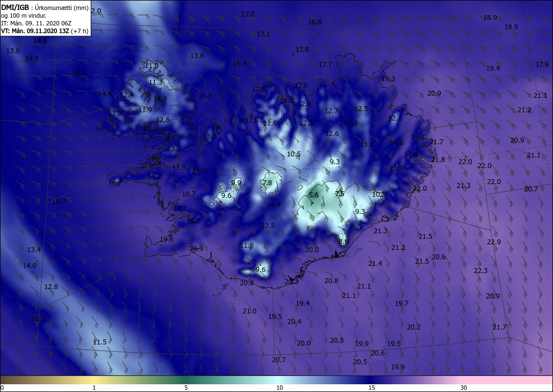This screenshot has width=553, height=392.
Task: Click the 20.4 value label
Action: click(x=294, y=321)
